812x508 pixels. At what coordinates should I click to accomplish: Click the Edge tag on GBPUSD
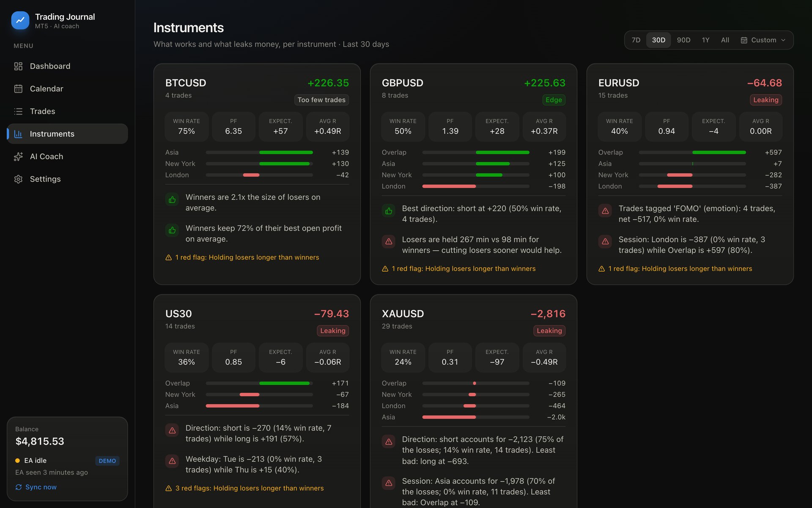[x=554, y=100]
